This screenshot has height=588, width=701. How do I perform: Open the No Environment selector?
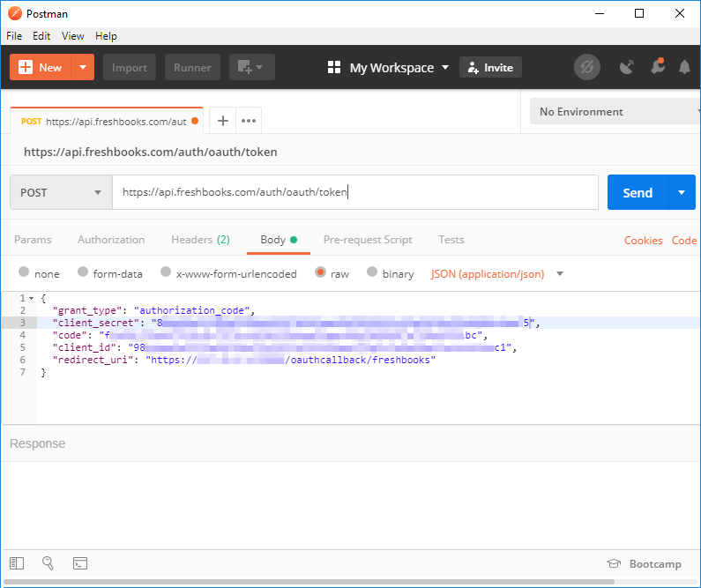pos(615,111)
